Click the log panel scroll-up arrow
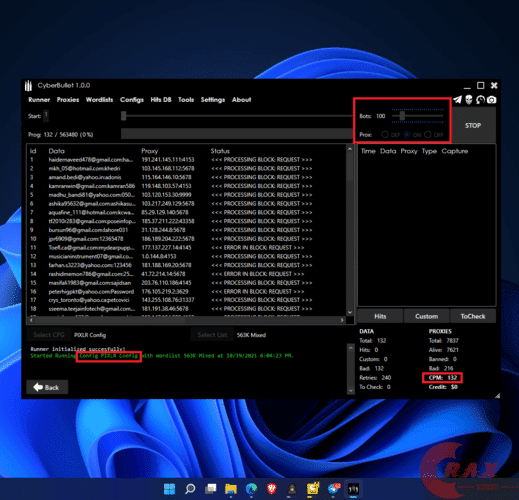Image resolution: width=519 pixels, height=500 pixels. point(351,348)
